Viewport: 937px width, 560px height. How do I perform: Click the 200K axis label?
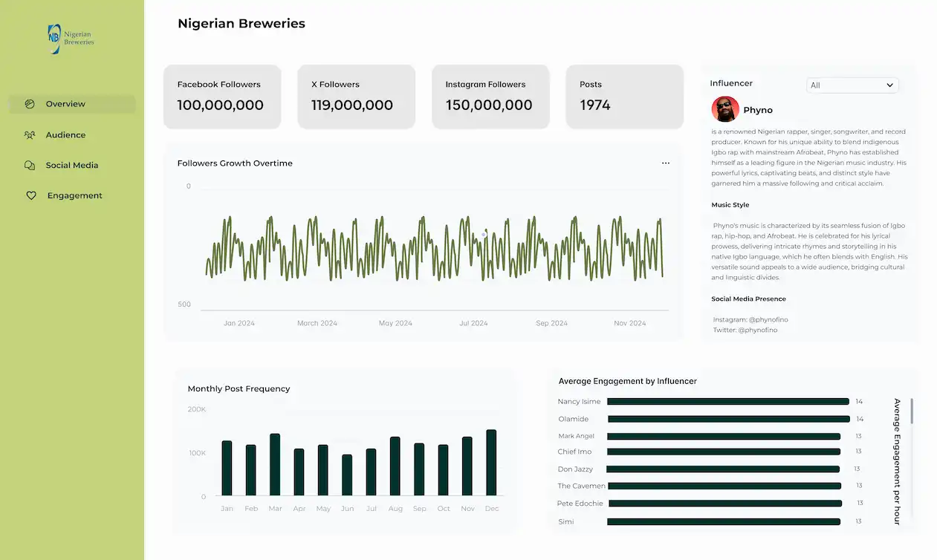pyautogui.click(x=197, y=409)
